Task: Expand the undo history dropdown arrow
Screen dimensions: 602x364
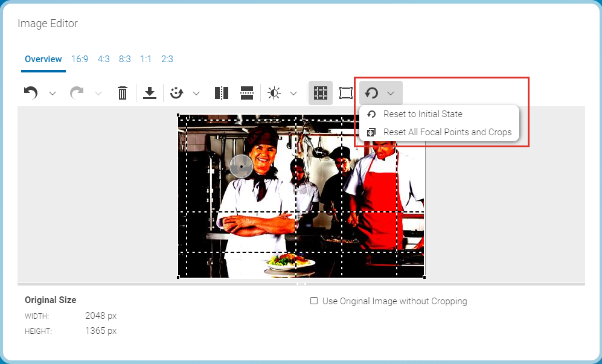Action: coord(53,94)
